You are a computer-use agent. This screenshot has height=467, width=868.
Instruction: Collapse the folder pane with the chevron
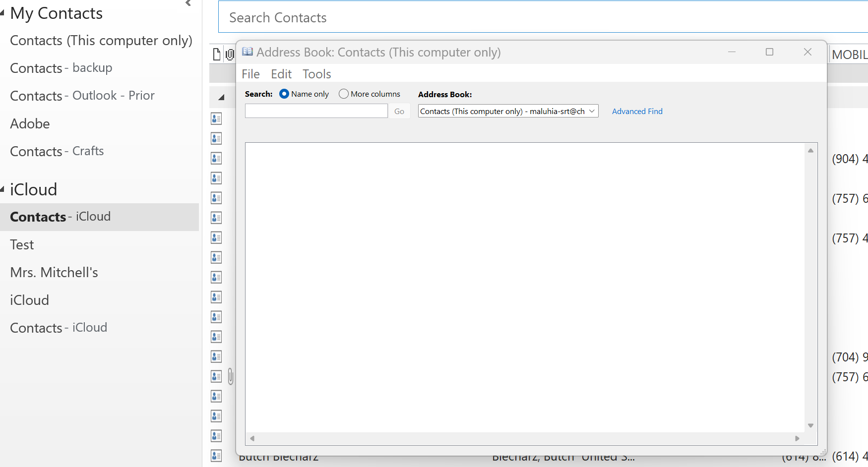[188, 3]
